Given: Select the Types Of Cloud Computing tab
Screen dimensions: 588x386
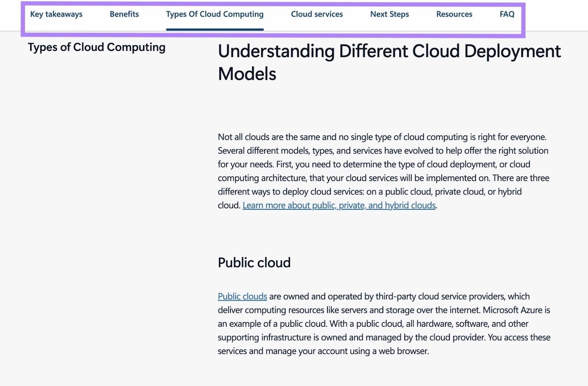Looking at the screenshot, I should pos(215,14).
